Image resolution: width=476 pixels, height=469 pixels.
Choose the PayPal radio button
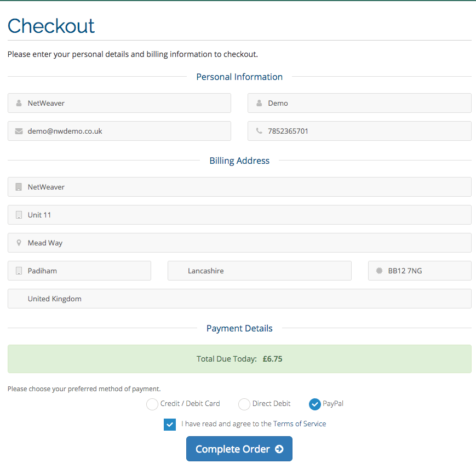click(x=315, y=404)
